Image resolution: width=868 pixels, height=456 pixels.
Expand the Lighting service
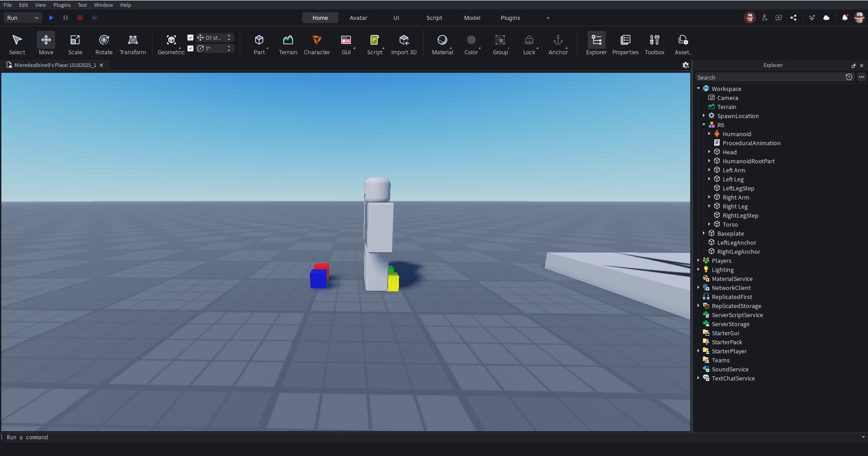point(698,270)
